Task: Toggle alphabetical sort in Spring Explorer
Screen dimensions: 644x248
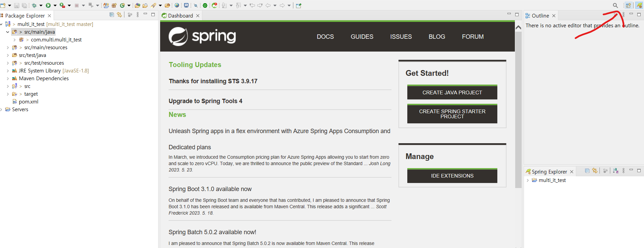Action: (616, 171)
